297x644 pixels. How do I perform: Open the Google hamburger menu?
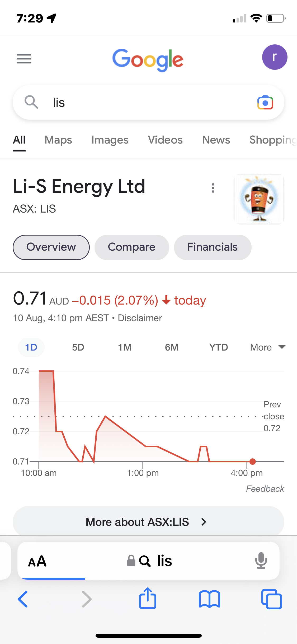tap(24, 58)
